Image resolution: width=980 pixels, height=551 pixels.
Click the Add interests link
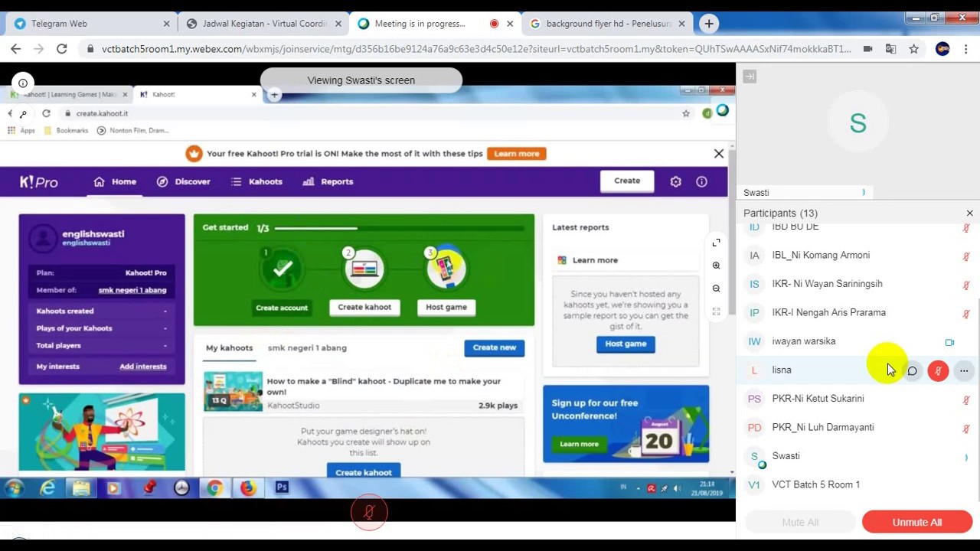click(142, 367)
